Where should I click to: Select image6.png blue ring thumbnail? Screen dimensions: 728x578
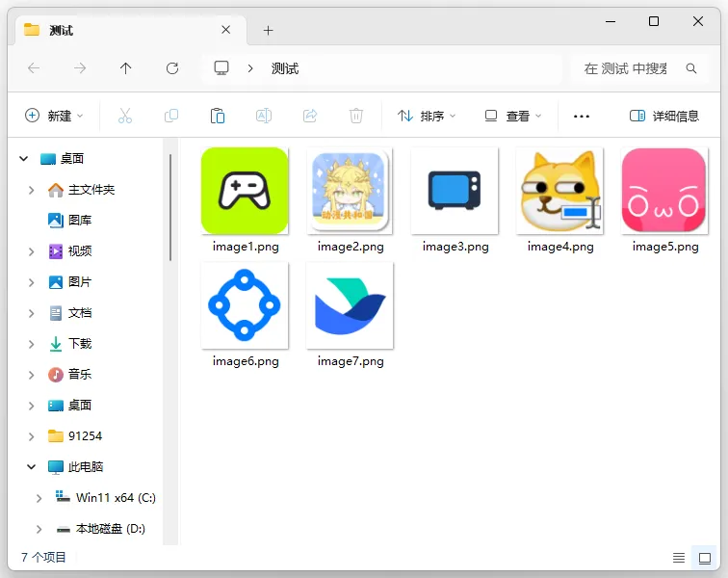[245, 305]
